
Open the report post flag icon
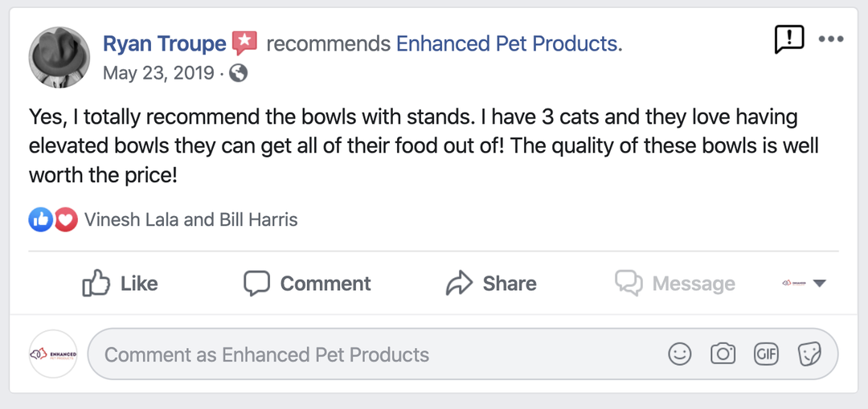789,39
